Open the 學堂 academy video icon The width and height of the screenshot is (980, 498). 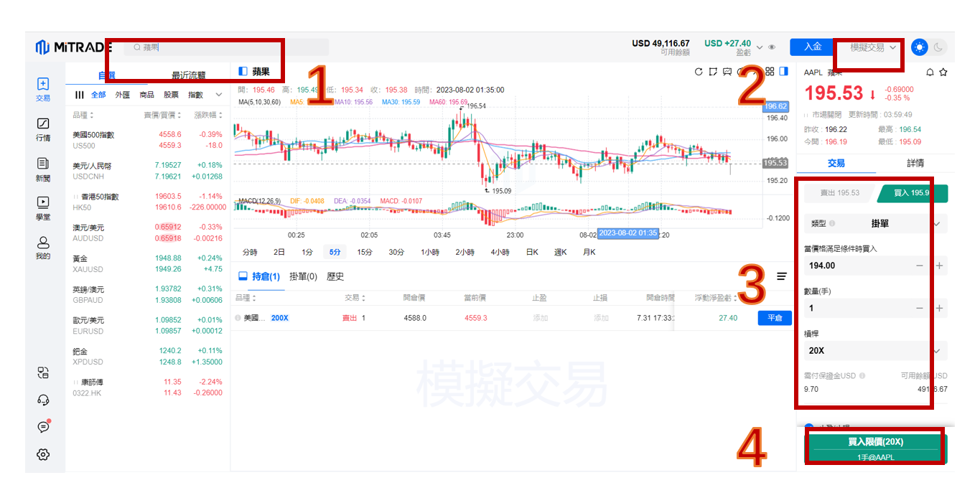pyautogui.click(x=43, y=208)
